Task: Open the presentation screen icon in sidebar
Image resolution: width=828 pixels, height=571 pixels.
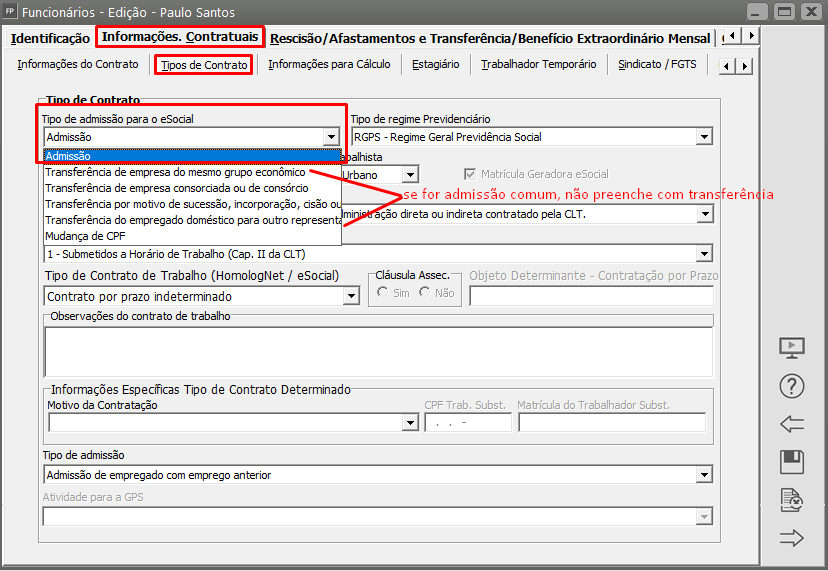Action: (792, 348)
